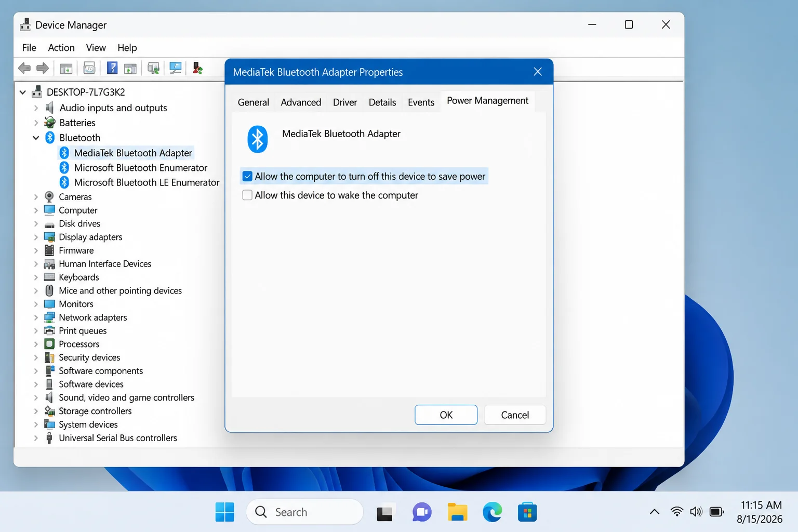Scan for hardware changes via toolbar icon
The image size is (798, 532).
153,68
